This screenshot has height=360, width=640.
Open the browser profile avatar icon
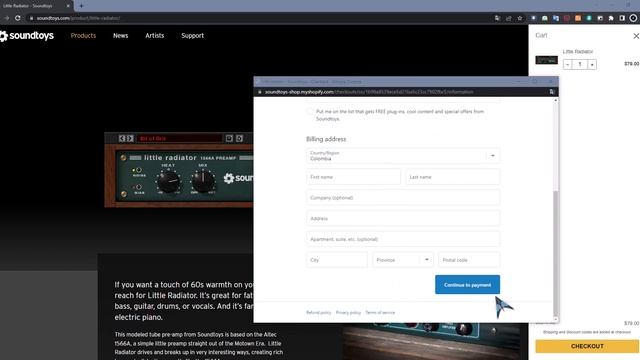(x=633, y=18)
